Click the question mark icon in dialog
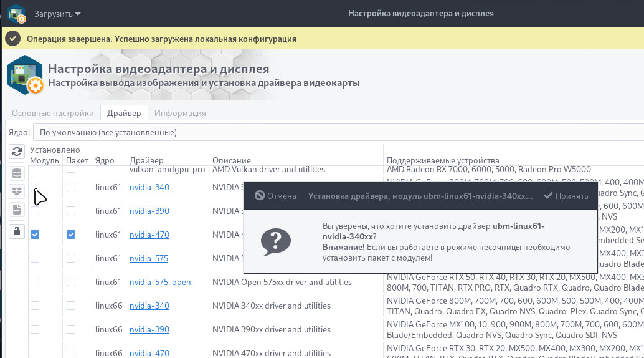Image resolution: width=644 pixels, height=358 pixels. 275,241
